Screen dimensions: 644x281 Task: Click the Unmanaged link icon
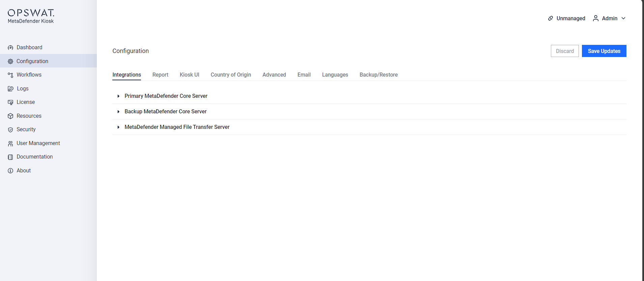pos(551,18)
